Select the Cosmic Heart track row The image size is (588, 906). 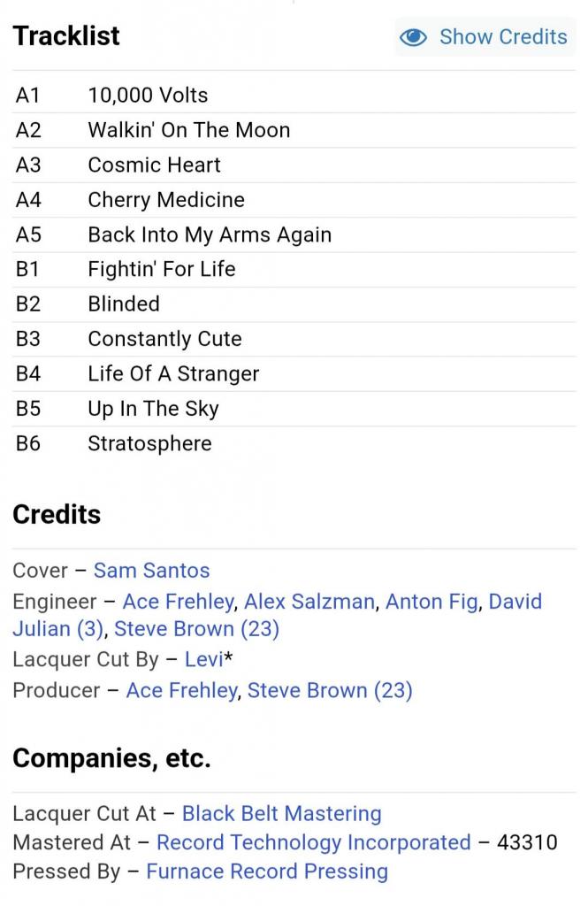[x=154, y=165]
